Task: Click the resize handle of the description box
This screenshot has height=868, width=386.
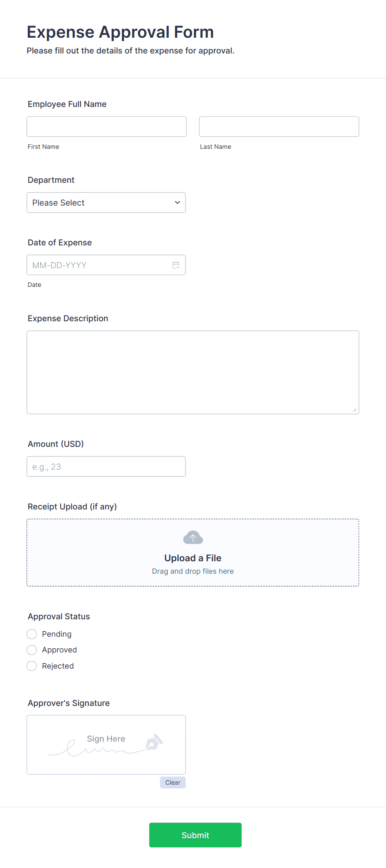Action: 355,410
